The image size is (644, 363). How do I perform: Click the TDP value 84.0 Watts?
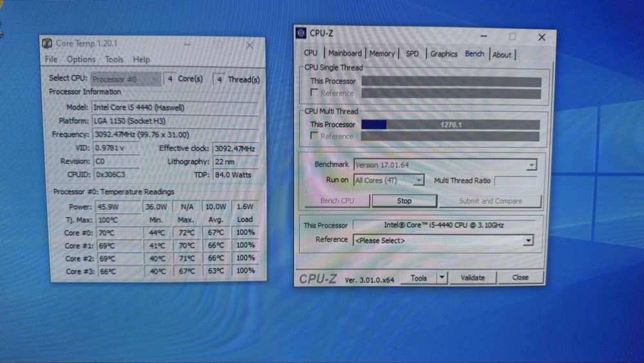click(235, 175)
